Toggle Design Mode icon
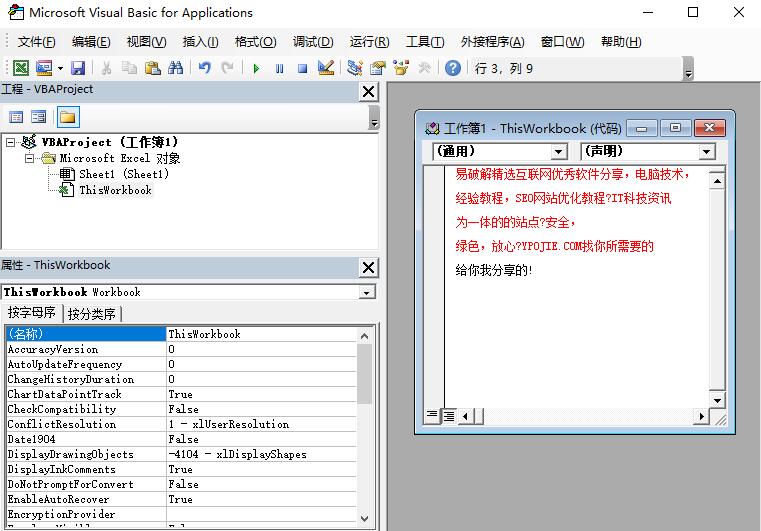This screenshot has height=531, width=761. (326, 68)
